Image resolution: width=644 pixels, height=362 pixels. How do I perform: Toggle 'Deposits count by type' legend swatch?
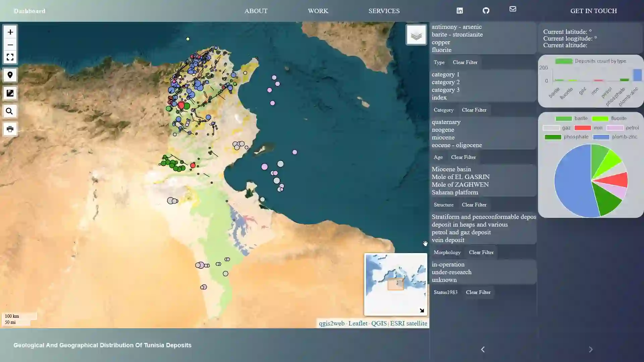563,61
